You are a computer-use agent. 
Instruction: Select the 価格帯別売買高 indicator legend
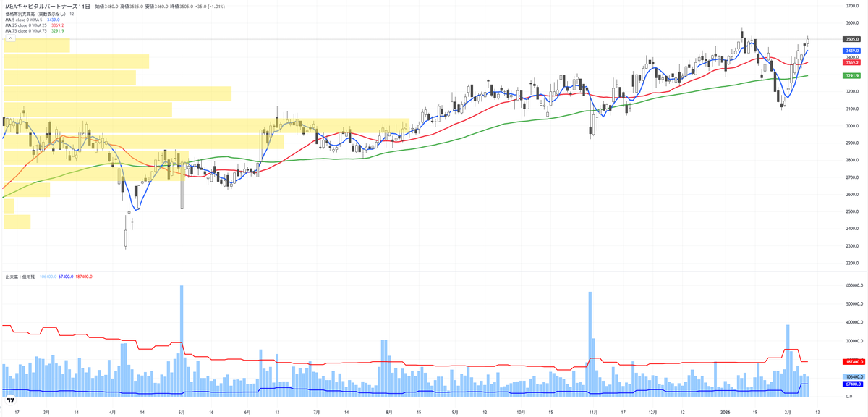click(35, 13)
